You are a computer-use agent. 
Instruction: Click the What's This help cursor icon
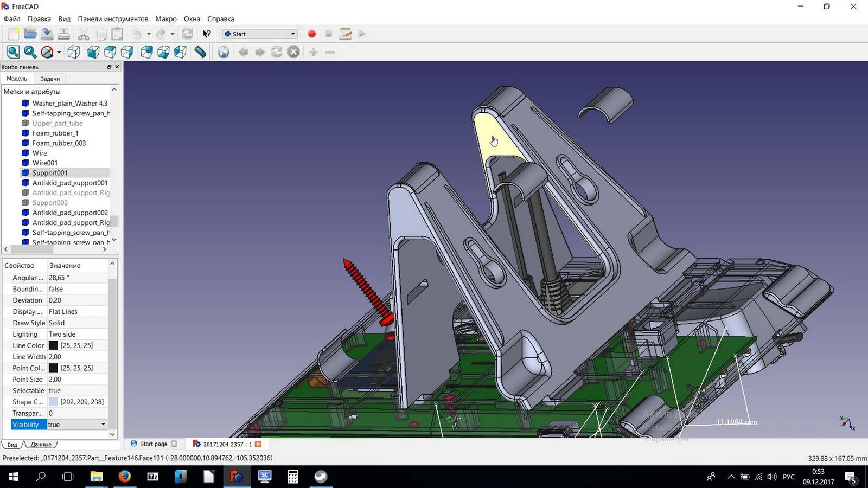pyautogui.click(x=207, y=34)
